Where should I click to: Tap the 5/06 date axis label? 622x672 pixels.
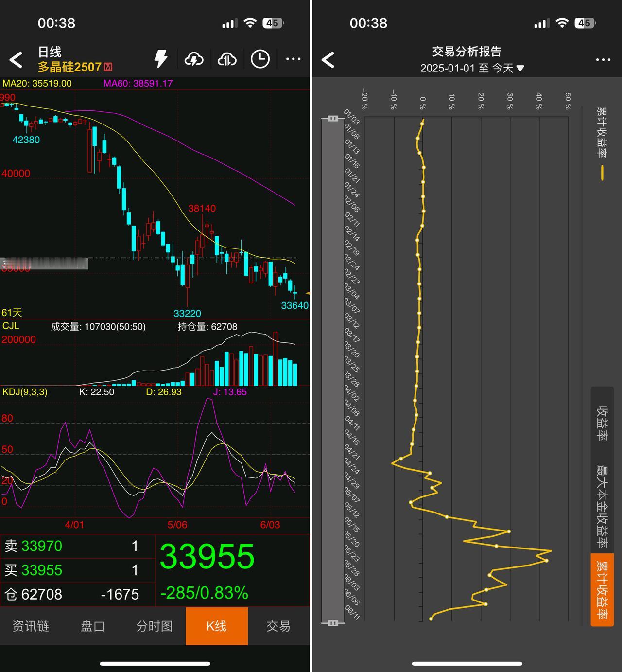177,525
